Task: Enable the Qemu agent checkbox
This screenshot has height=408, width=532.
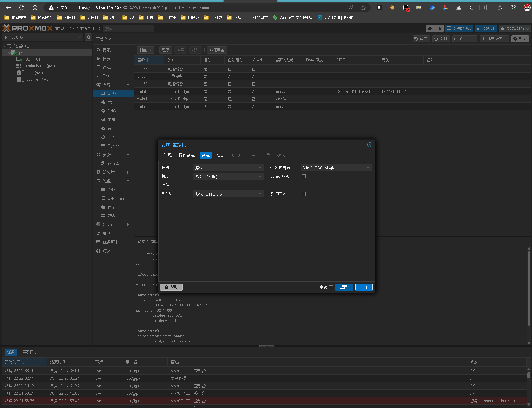Action: 303,177
